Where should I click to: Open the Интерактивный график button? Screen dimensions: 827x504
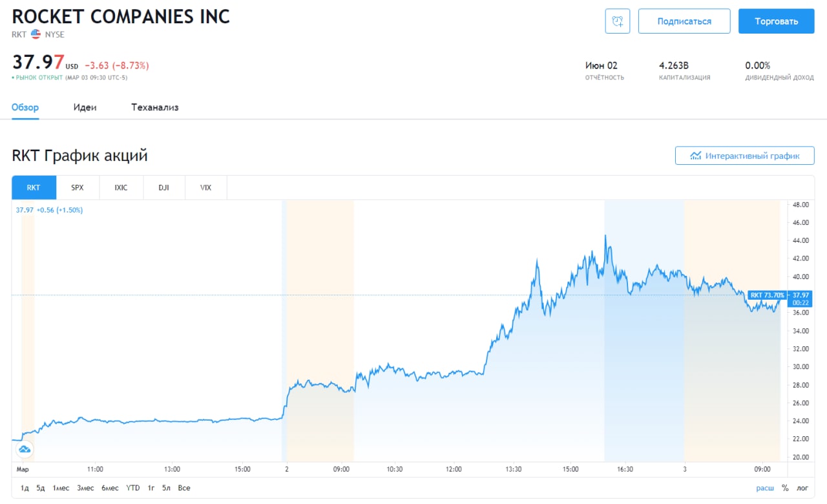tap(744, 156)
